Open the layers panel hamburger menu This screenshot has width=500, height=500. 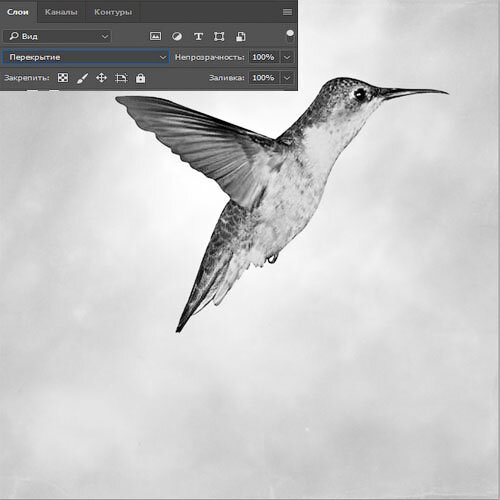coord(287,12)
